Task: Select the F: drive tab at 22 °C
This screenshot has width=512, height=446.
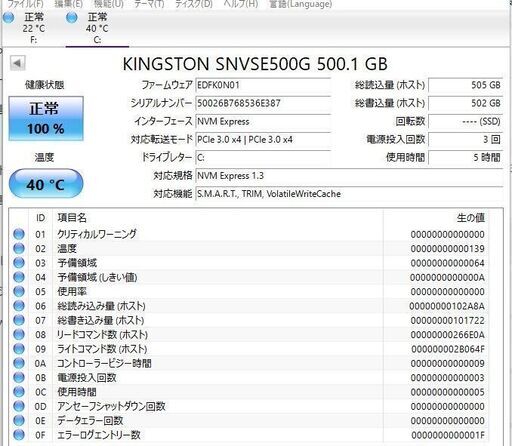Action: click(33, 28)
